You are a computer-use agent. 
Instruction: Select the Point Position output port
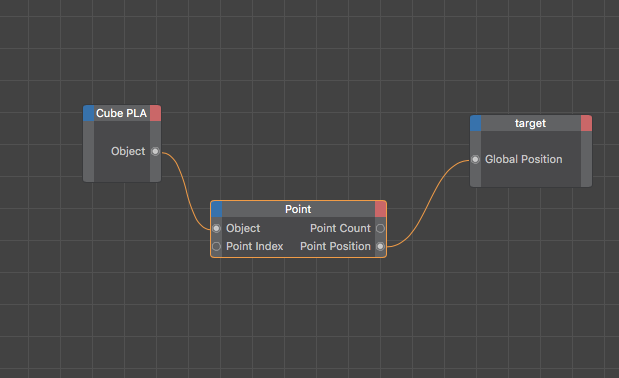tap(380, 247)
